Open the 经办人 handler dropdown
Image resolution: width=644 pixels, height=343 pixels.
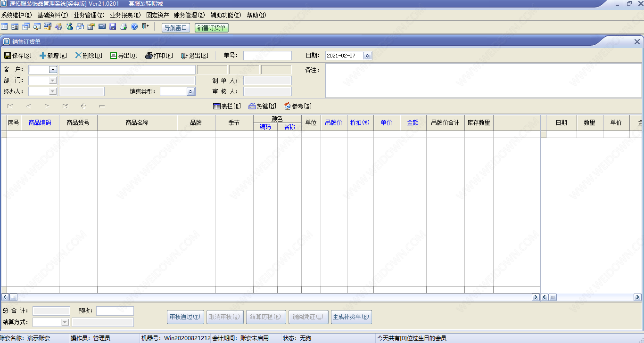click(x=53, y=91)
